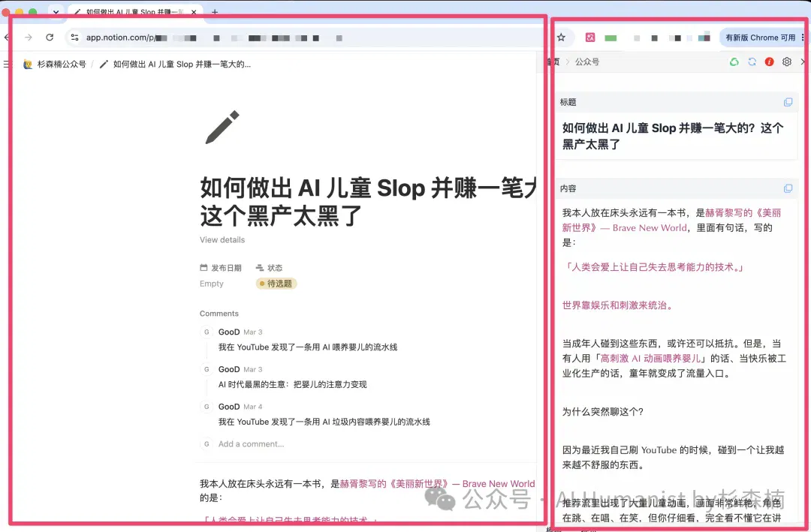The width and height of the screenshot is (811, 532).
Task: Click the browser forward arrow
Action: click(x=29, y=38)
